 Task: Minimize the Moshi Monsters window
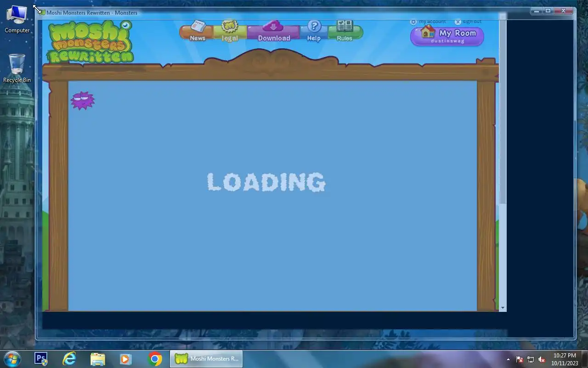[537, 11]
